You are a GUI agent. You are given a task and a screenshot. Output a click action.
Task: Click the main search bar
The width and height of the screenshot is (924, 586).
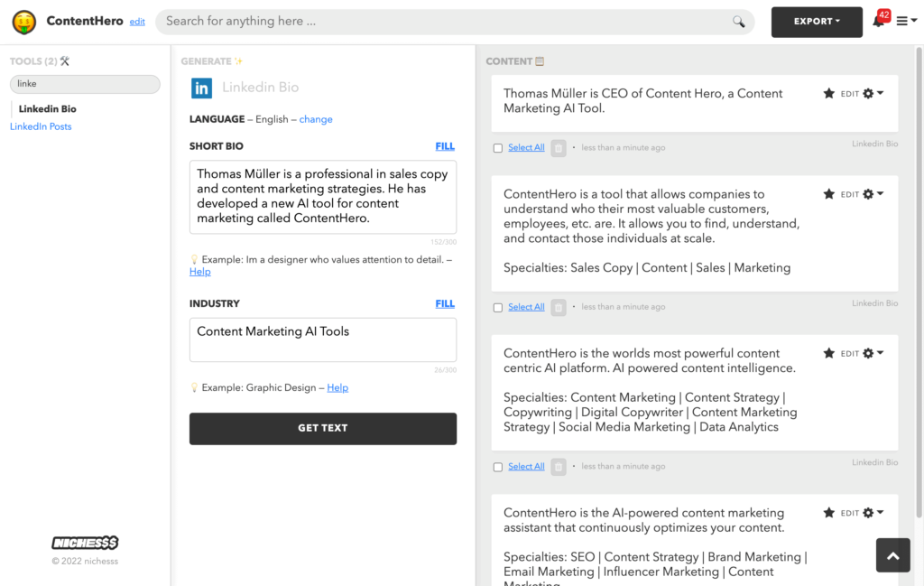pos(455,22)
